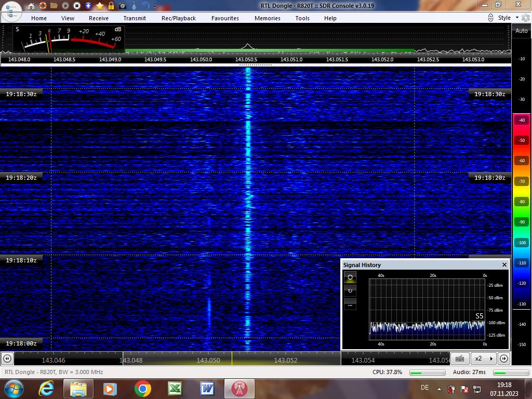Click the scroll right button on frequency bar

pos(504,358)
